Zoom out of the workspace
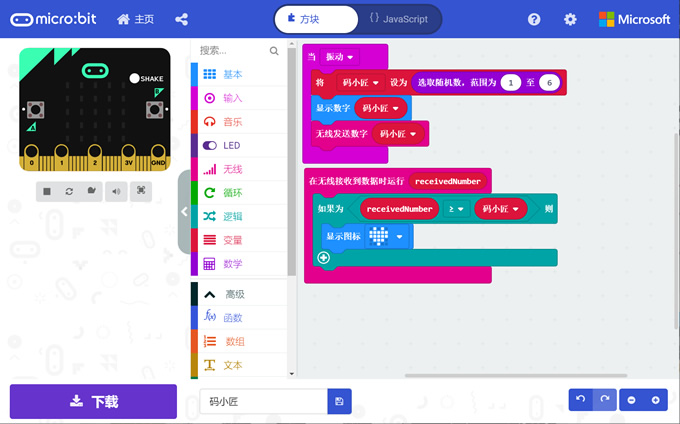Image resolution: width=680 pixels, height=424 pixels. 631,400
